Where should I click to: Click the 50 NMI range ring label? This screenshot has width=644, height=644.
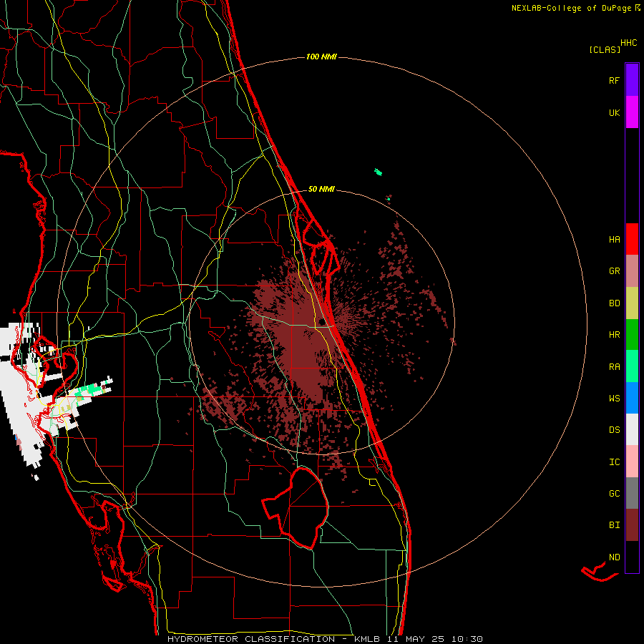click(x=321, y=189)
